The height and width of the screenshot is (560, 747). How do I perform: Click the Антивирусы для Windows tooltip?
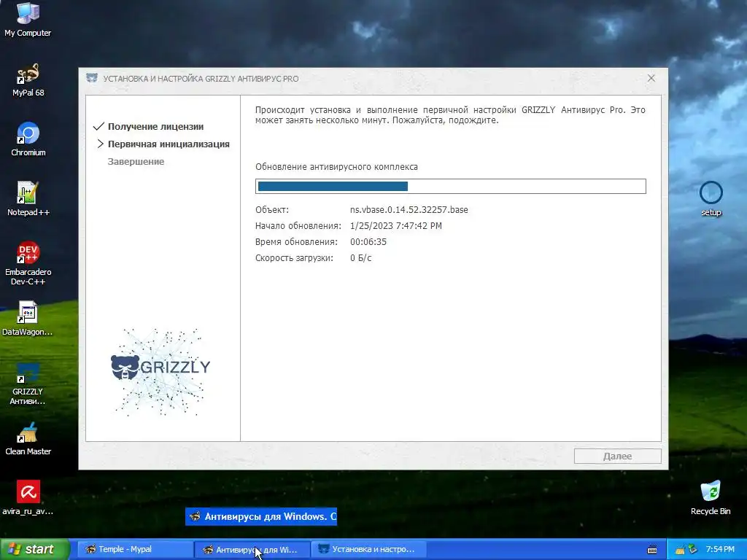[x=261, y=517]
